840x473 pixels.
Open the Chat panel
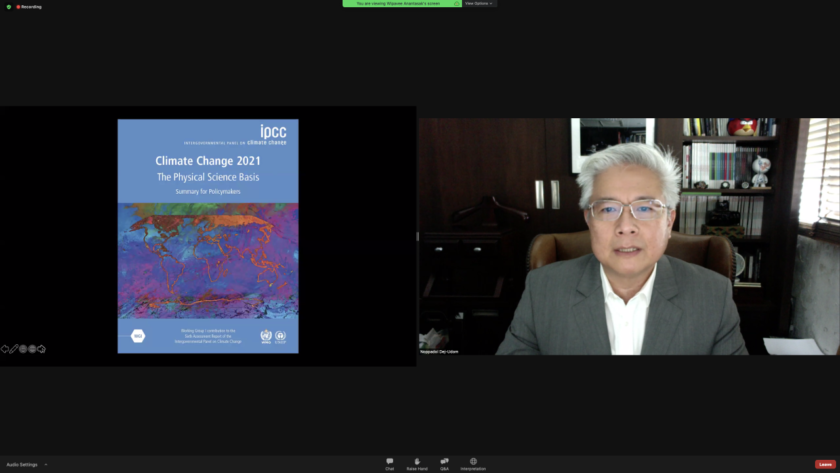pos(389,463)
